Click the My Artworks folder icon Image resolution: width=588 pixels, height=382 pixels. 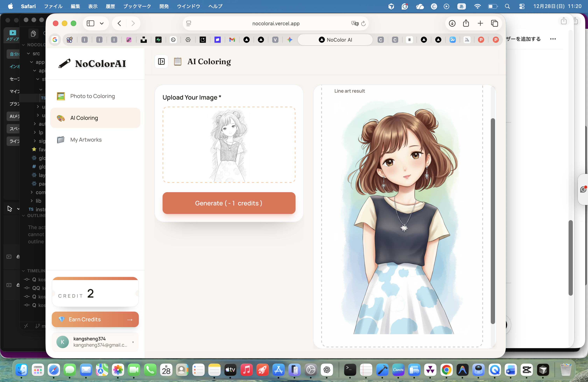(60, 140)
